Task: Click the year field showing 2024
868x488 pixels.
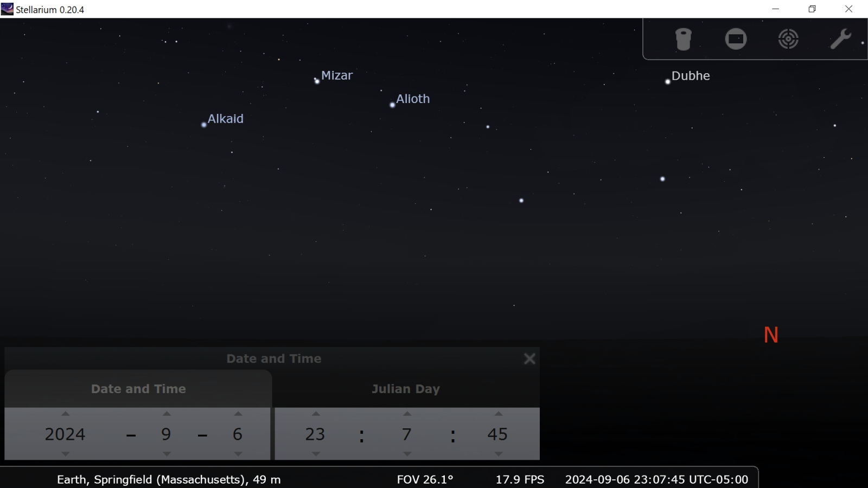Action: click(x=65, y=434)
